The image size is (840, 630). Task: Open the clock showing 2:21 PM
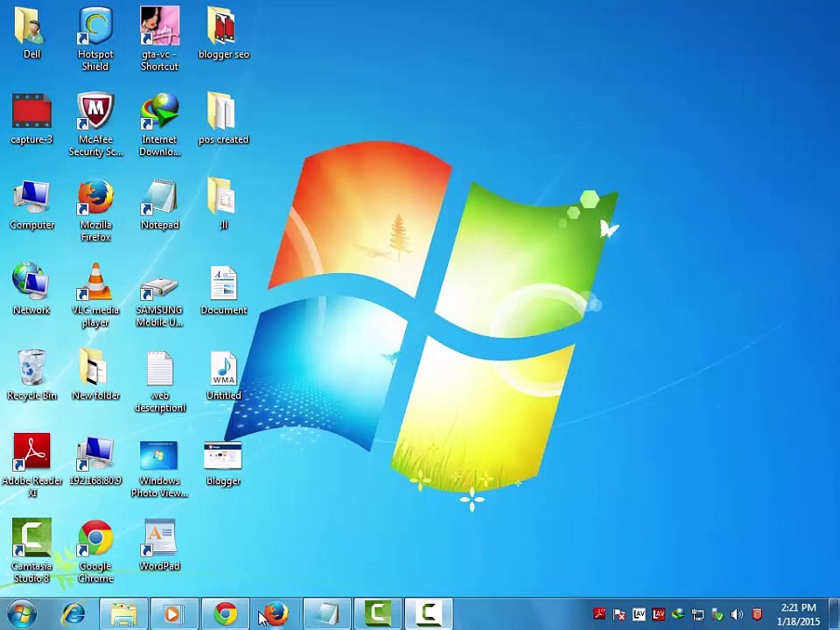(798, 614)
